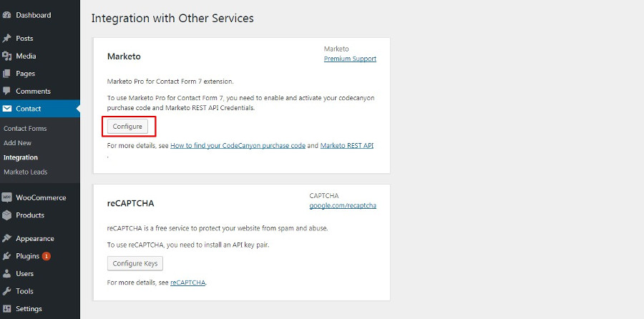
Task: Click the Appearance paintbrush icon
Action: coord(7,239)
